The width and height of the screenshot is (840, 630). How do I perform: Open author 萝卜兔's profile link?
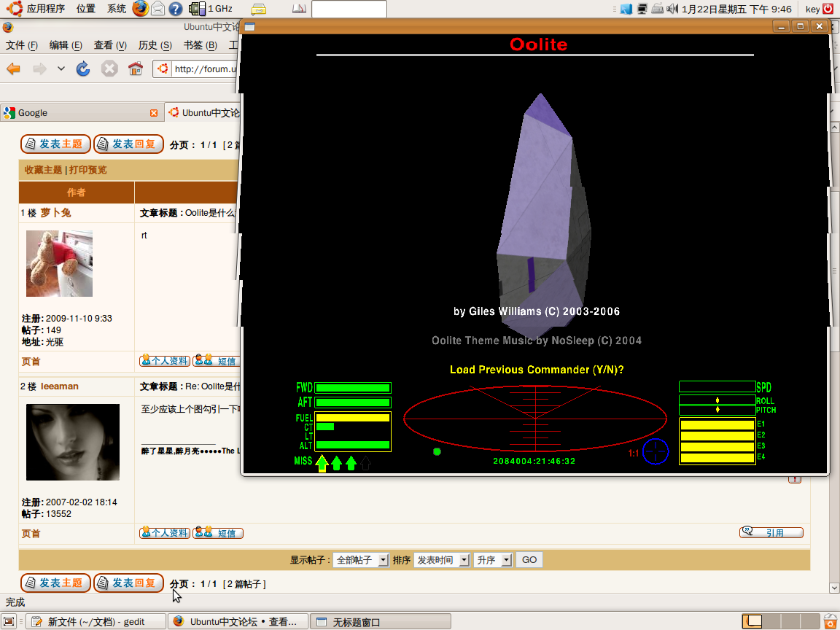click(x=55, y=213)
